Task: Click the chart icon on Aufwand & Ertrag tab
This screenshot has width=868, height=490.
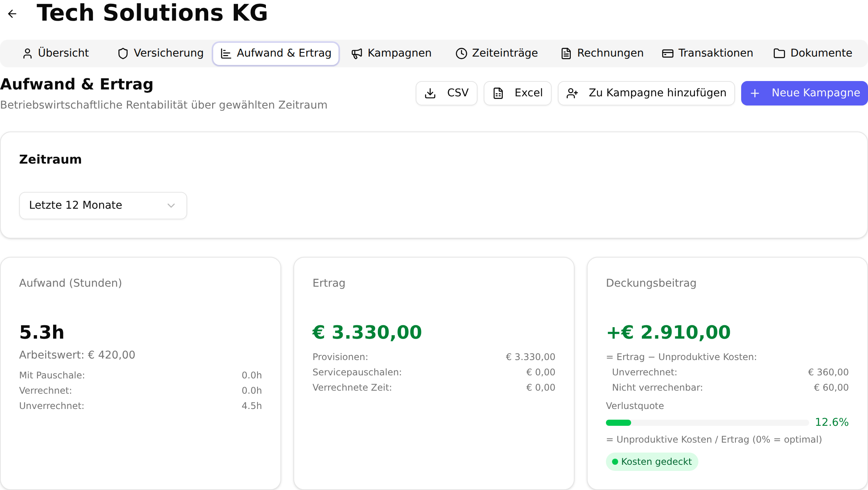Action: [x=226, y=54]
